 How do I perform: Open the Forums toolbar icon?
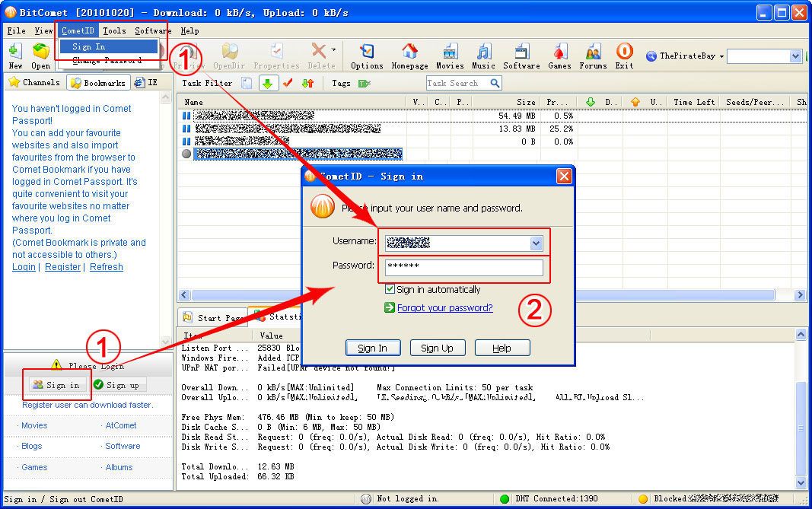593,56
